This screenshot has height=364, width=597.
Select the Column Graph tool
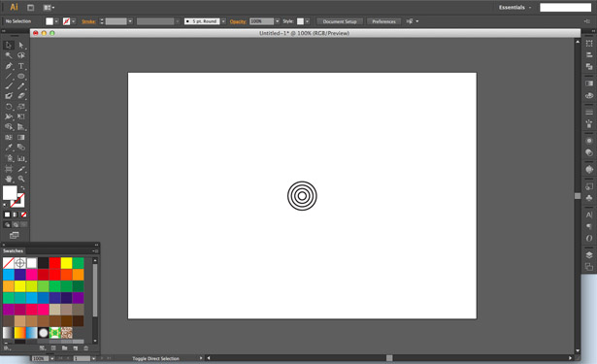(21, 158)
